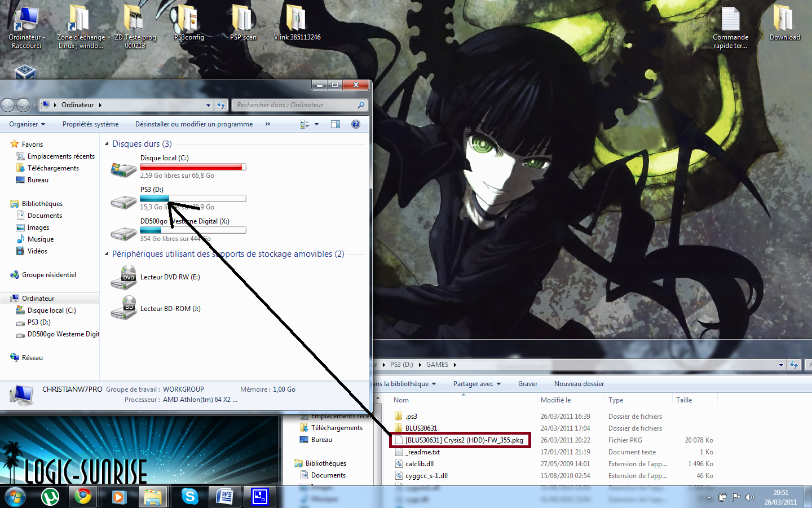
Task: Show the preview pane icon
Action: click(336, 124)
